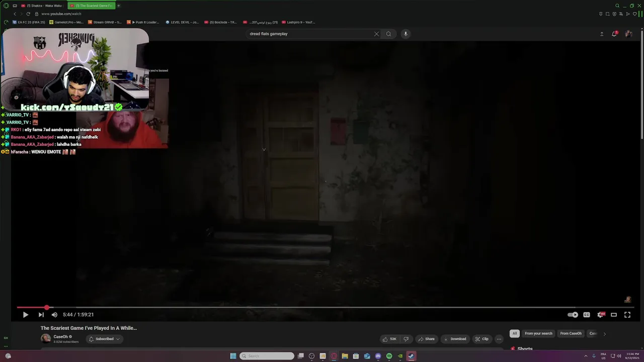Screen dimensions: 644x362
Task: Show more filter chips with the right arrow
Action: [604, 334]
